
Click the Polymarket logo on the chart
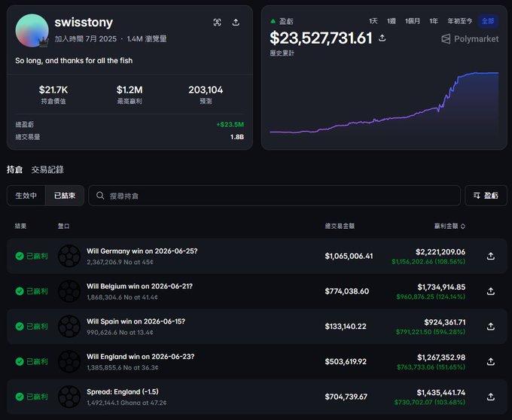tap(470, 39)
